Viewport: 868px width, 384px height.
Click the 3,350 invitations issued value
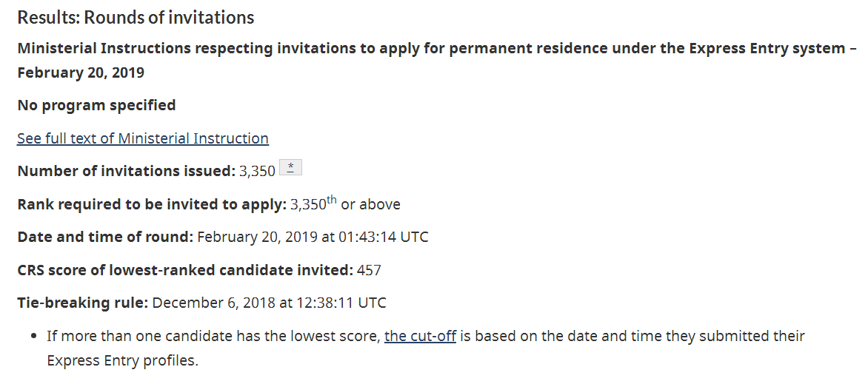point(257,171)
